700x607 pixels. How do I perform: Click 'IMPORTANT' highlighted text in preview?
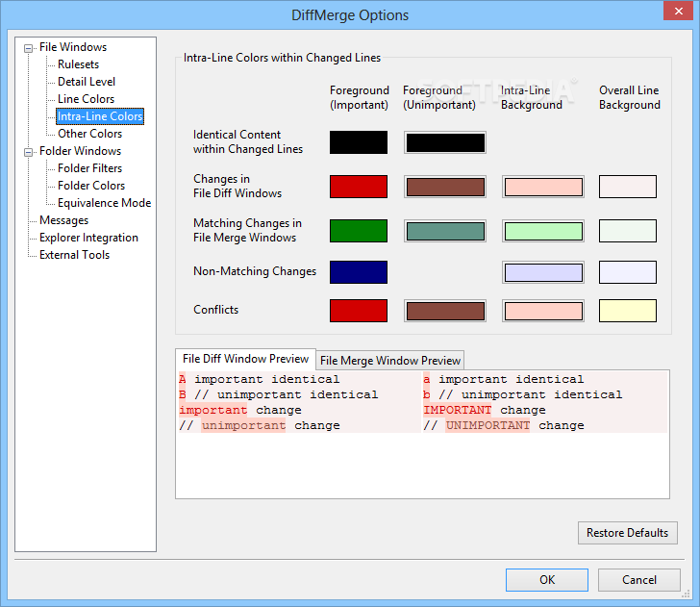[x=457, y=410]
